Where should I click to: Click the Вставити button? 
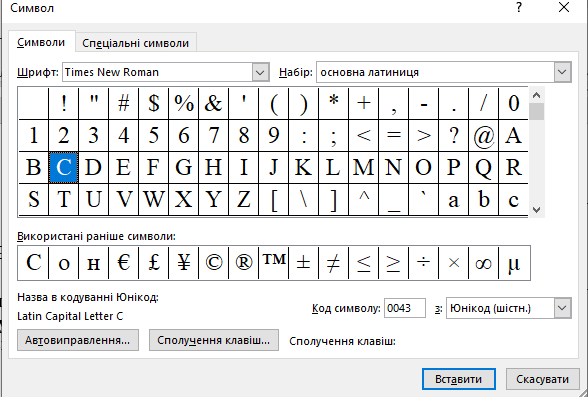458,379
